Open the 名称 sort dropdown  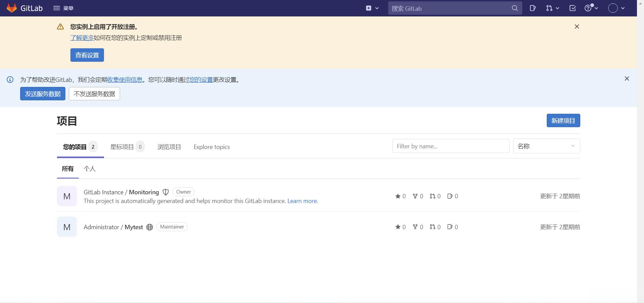point(546,146)
